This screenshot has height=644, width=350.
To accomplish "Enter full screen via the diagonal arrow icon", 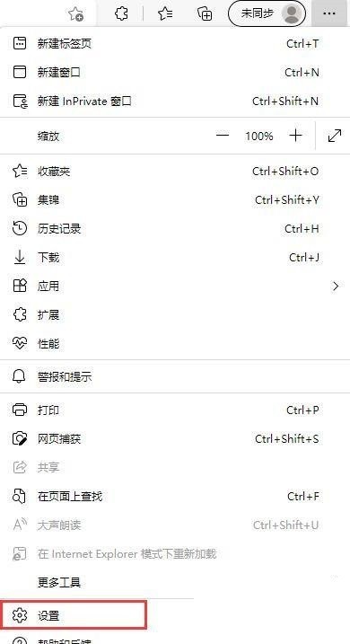I will (x=335, y=136).
